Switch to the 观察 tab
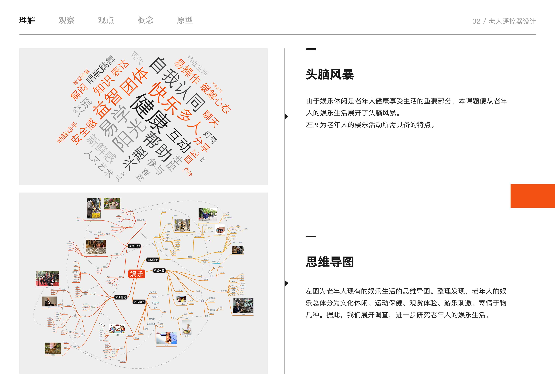The height and width of the screenshot is (392, 555). coord(66,20)
